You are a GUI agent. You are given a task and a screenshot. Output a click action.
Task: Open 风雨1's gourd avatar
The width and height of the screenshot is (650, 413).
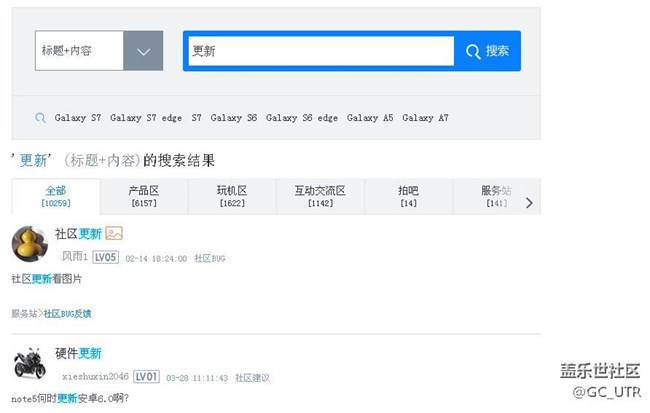[30, 244]
